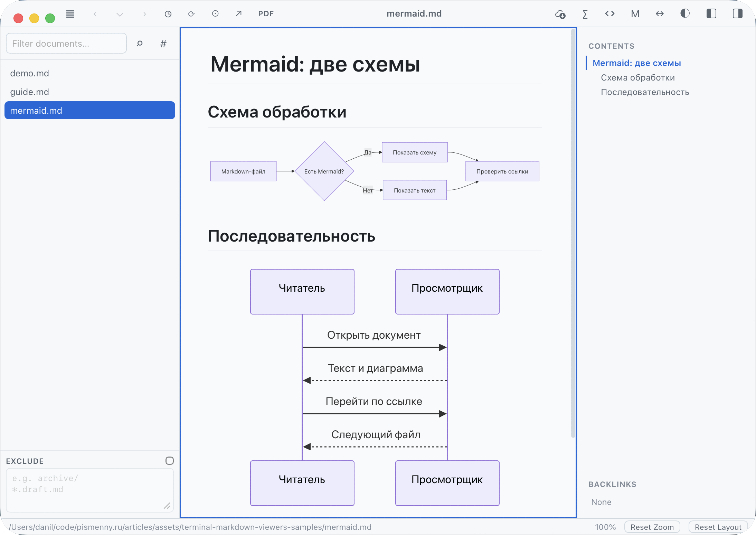
Task: Open demo.md from the file list
Action: click(90, 73)
